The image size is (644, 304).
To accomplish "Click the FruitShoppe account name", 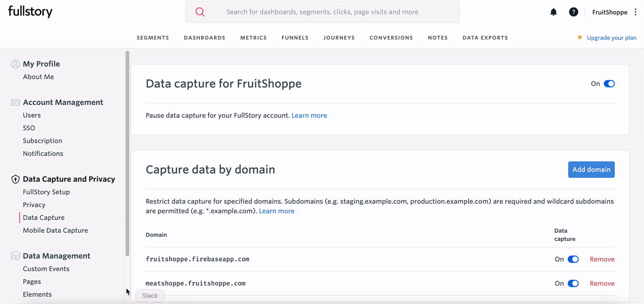I will (x=610, y=12).
